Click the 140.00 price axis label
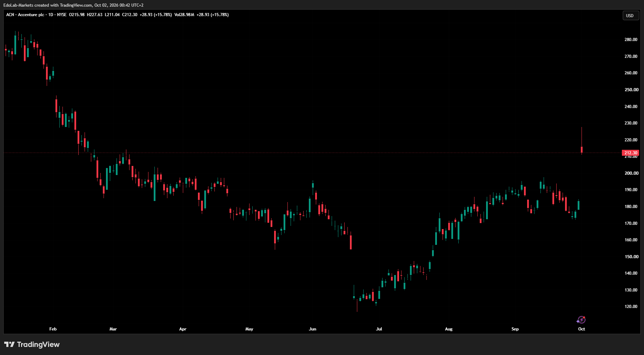This screenshot has height=355, width=644. [631, 273]
